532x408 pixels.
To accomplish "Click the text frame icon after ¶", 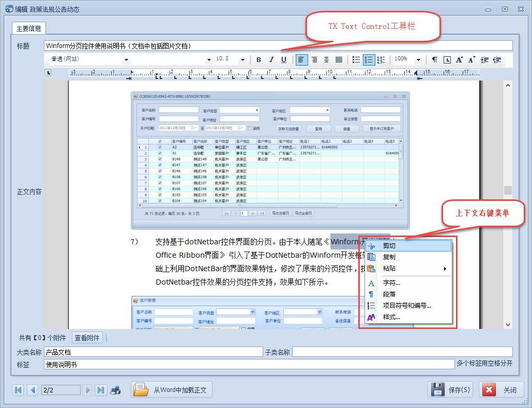I will [x=447, y=60].
